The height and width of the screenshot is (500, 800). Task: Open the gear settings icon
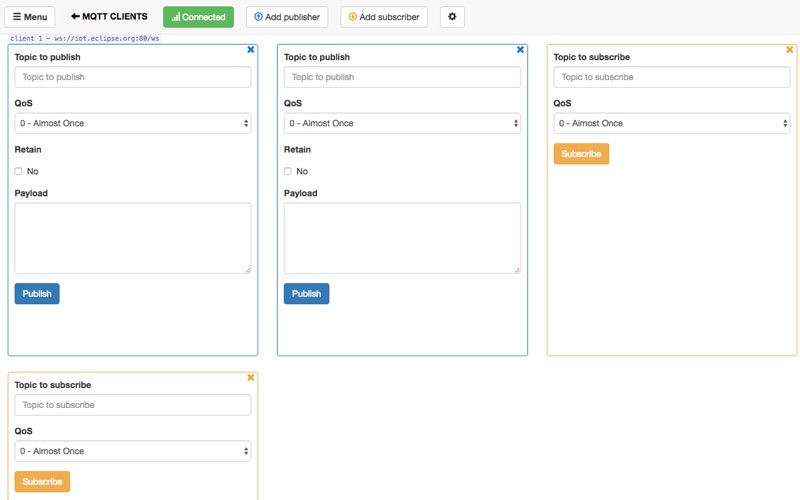[x=452, y=17]
